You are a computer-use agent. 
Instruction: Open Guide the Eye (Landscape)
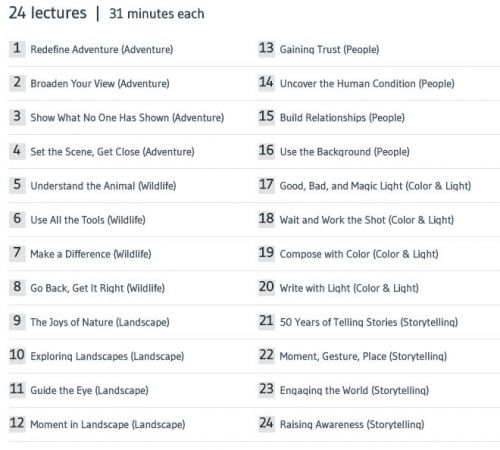(x=89, y=391)
